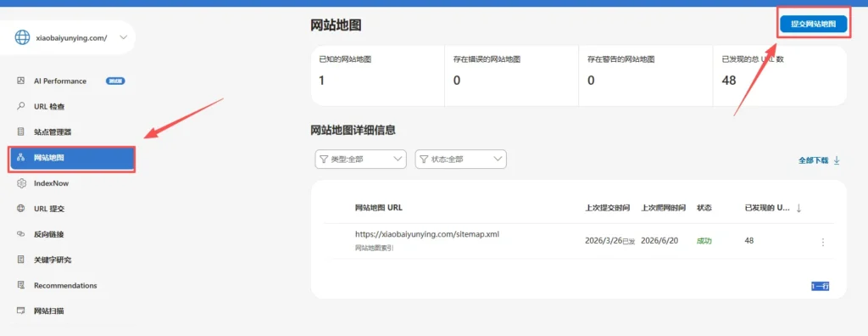
Task: Click the 成功 status text
Action: click(x=704, y=241)
